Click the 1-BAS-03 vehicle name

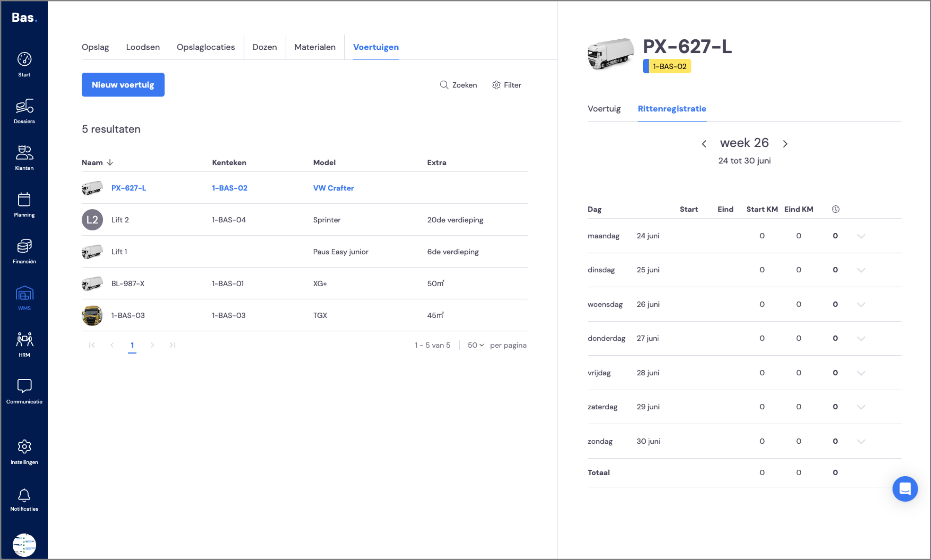tap(128, 315)
